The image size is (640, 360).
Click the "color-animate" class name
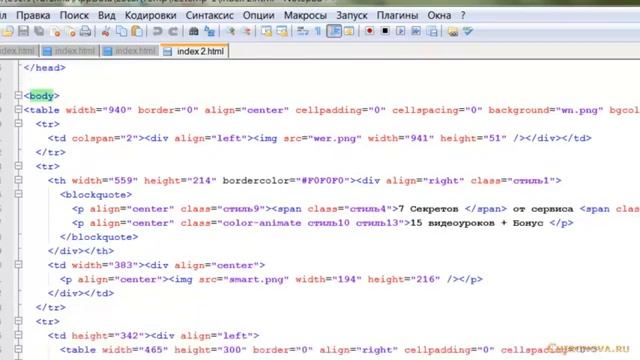(262, 223)
